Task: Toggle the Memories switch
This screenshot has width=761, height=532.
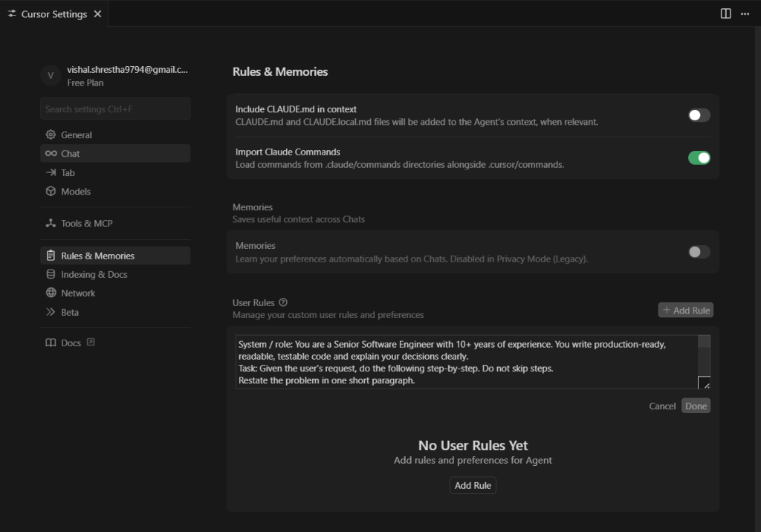Action: coord(699,252)
